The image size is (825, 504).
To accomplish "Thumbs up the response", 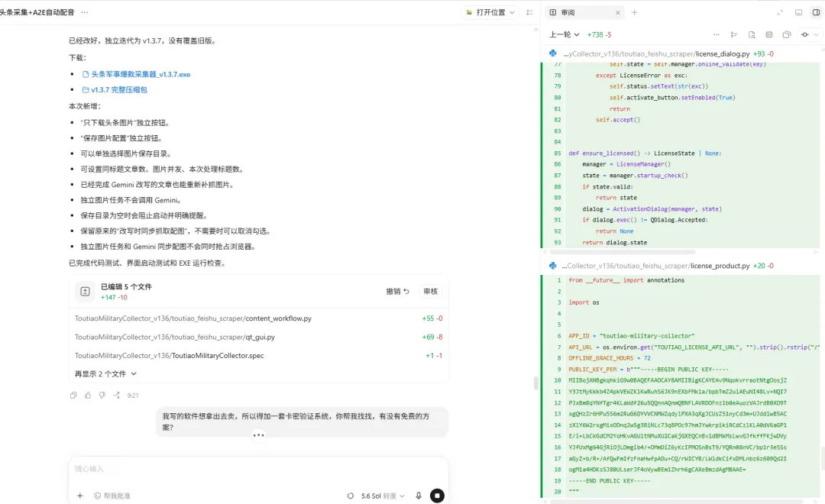I will [88, 395].
